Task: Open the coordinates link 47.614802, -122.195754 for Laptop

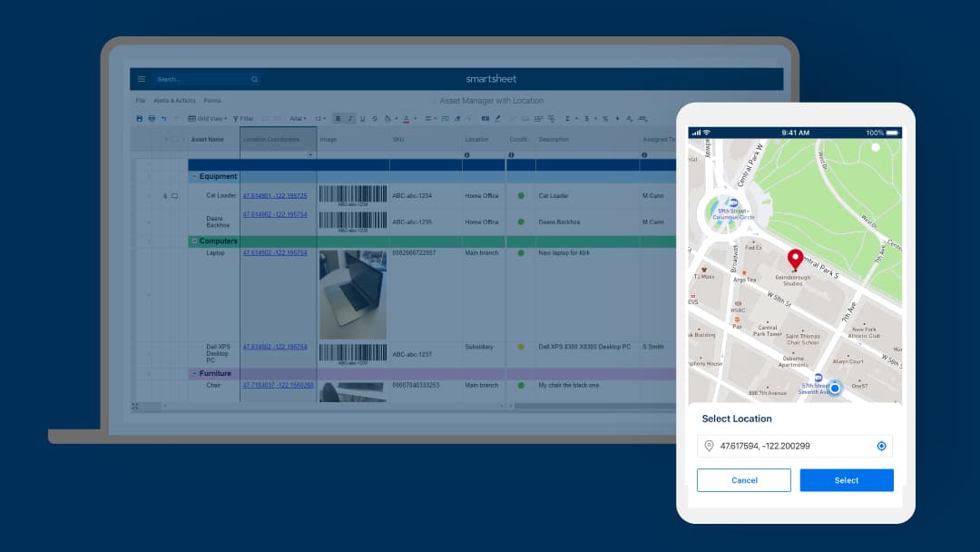Action: click(273, 252)
